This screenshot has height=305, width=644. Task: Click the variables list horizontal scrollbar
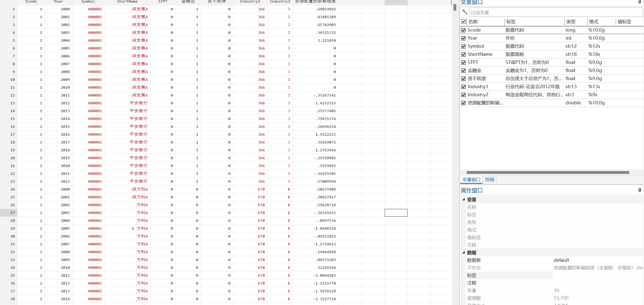(548, 173)
